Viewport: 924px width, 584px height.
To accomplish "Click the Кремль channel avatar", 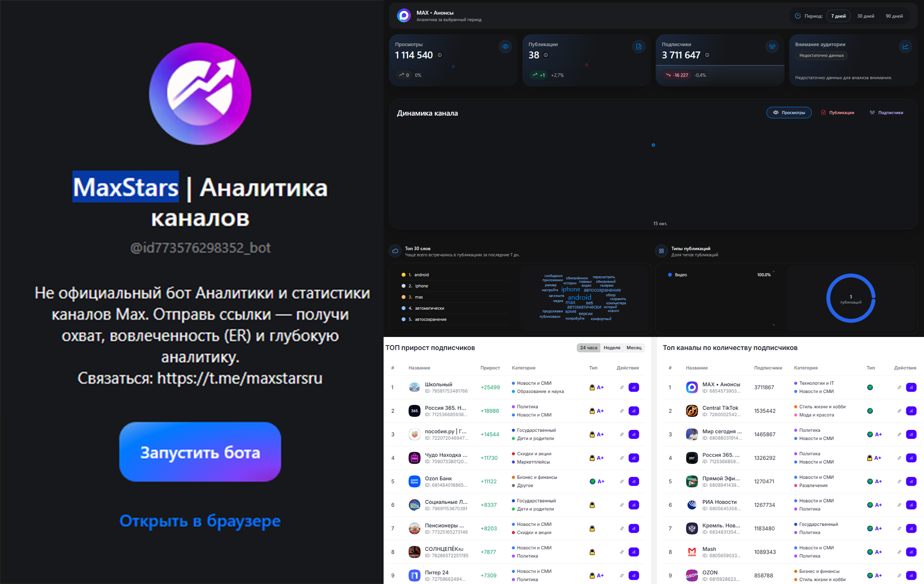I will pyautogui.click(x=692, y=529).
